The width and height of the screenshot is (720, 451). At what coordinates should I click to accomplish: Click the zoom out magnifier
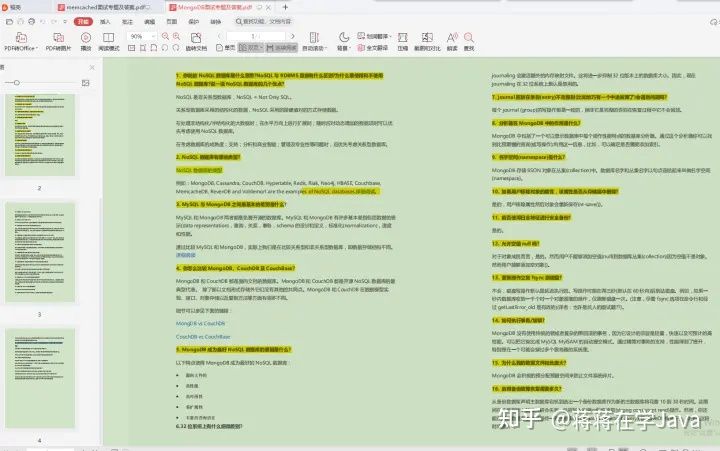click(x=165, y=36)
